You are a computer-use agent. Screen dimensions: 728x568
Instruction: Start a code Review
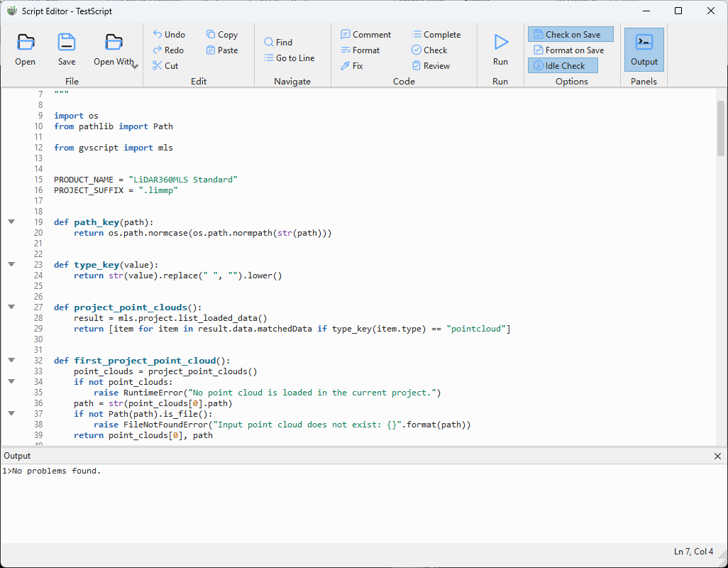pos(431,66)
